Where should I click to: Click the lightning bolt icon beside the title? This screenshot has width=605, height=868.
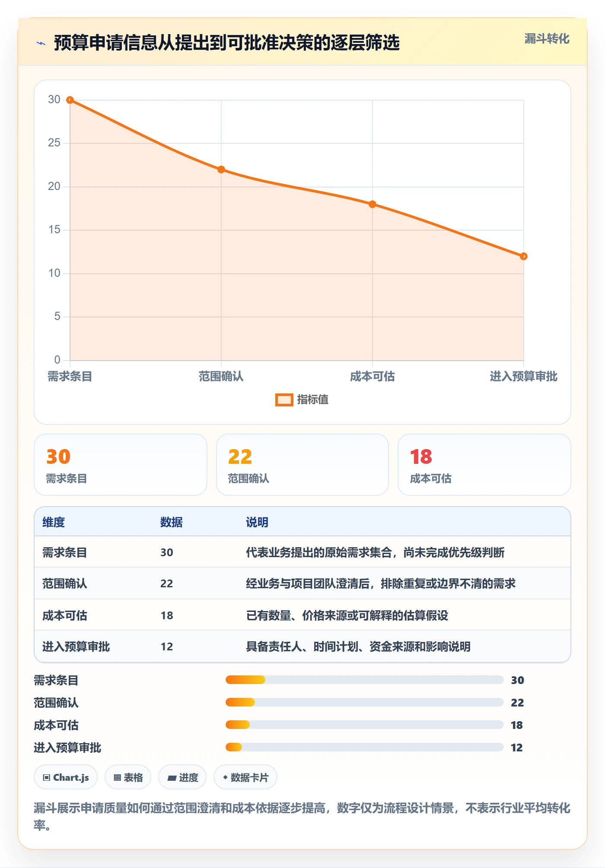pos(41,43)
